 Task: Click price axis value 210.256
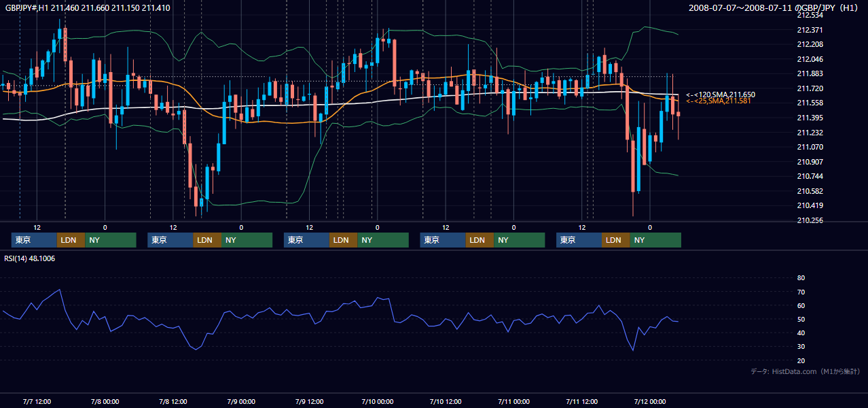pyautogui.click(x=810, y=220)
